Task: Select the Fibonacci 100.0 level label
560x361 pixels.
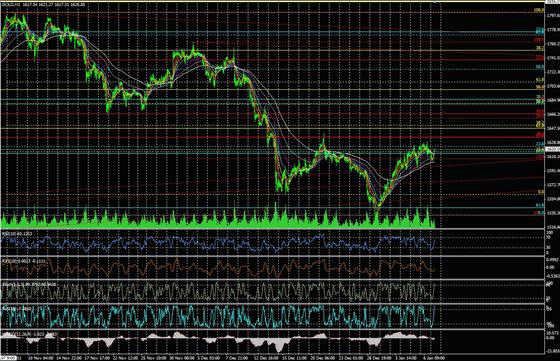Action: tap(539, 10)
